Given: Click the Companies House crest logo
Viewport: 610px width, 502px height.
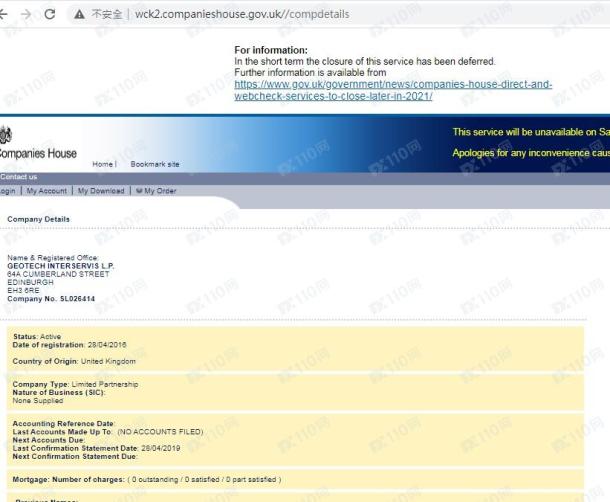Looking at the screenshot, I should coord(6,134).
